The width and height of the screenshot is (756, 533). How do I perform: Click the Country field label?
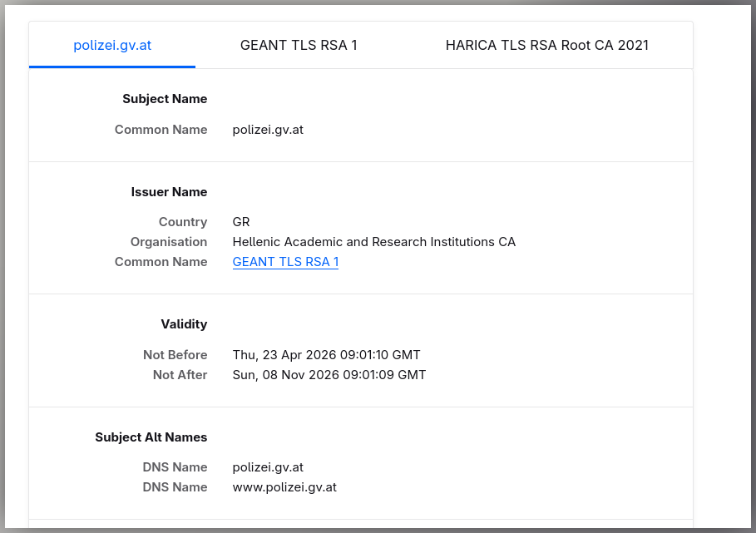[x=183, y=222]
